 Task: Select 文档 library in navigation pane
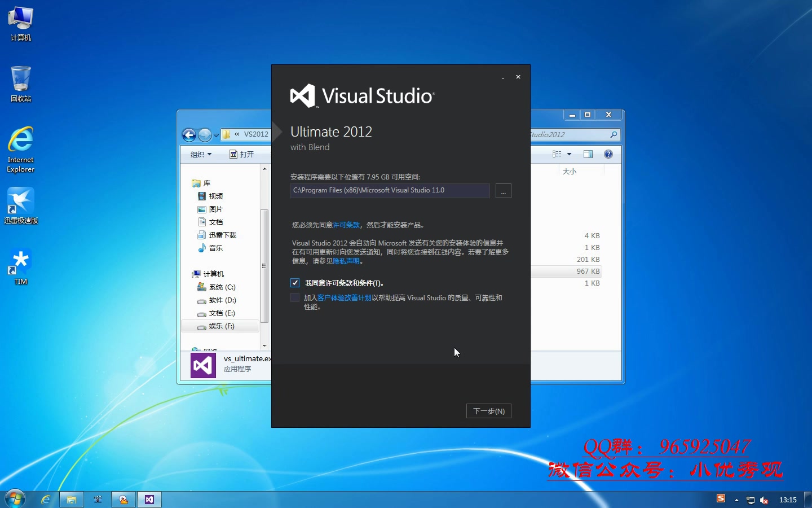[x=210, y=222]
